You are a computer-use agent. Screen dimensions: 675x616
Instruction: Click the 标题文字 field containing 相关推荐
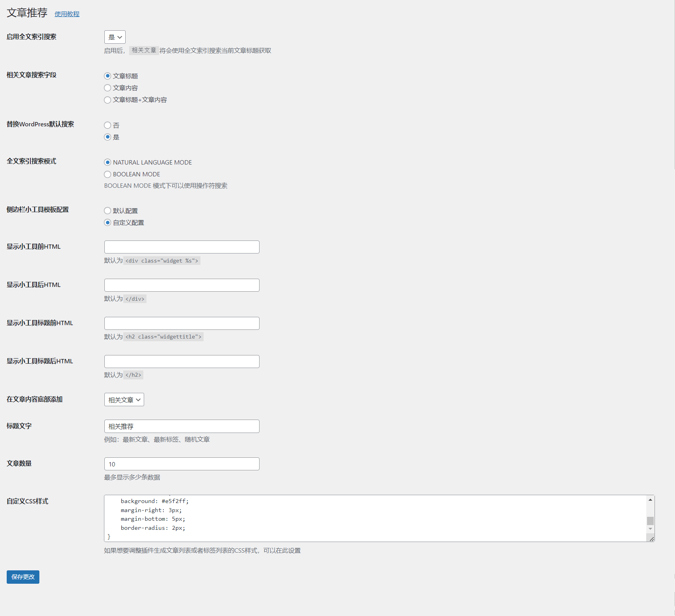click(x=182, y=426)
